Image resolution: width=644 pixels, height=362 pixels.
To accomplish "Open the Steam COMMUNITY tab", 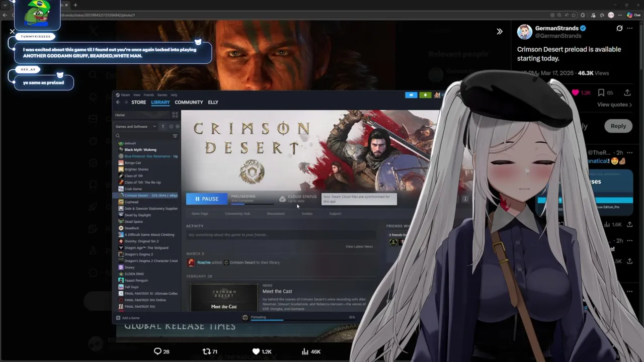I will [189, 102].
